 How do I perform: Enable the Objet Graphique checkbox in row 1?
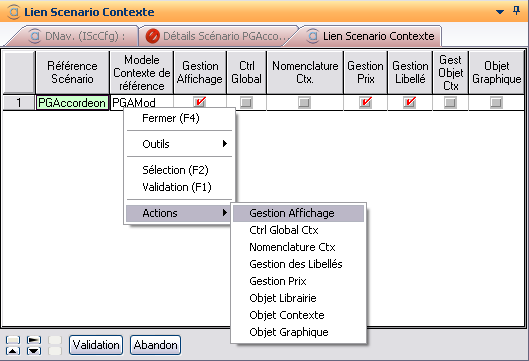tap(496, 102)
